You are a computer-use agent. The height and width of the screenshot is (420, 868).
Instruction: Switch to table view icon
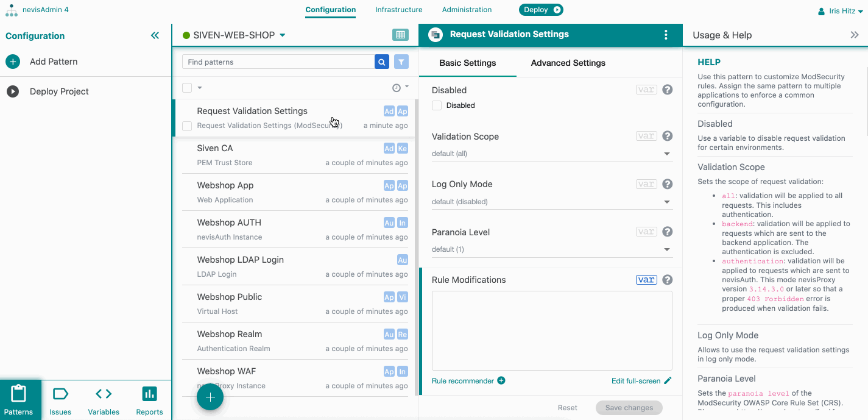coord(400,35)
